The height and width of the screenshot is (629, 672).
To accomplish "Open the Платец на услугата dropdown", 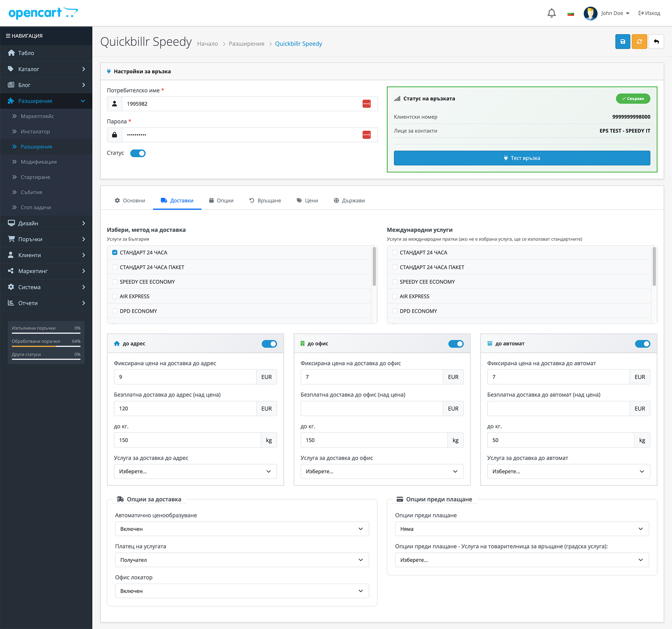I will [242, 560].
